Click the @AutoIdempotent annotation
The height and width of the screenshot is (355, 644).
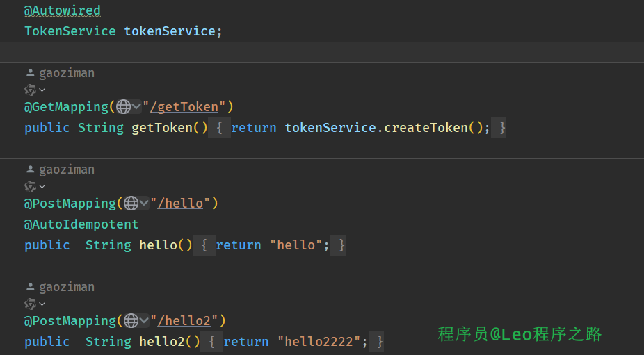81,224
